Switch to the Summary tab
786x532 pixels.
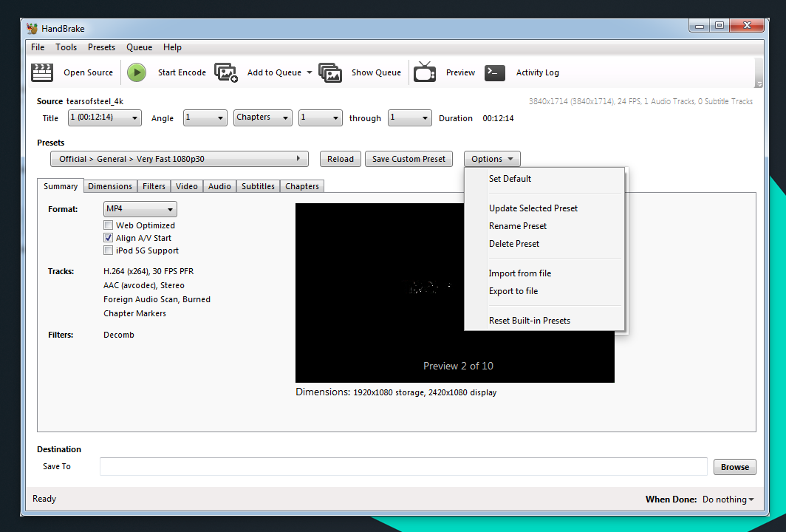(61, 186)
